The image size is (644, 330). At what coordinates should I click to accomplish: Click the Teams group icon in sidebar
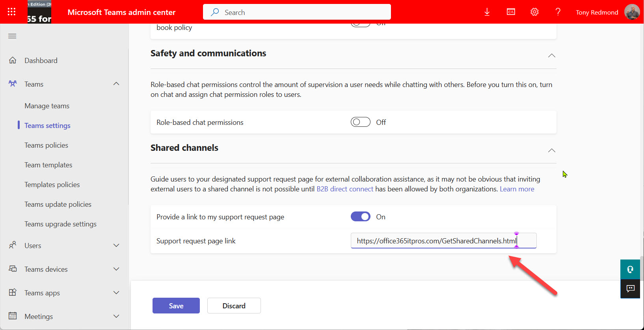(13, 84)
